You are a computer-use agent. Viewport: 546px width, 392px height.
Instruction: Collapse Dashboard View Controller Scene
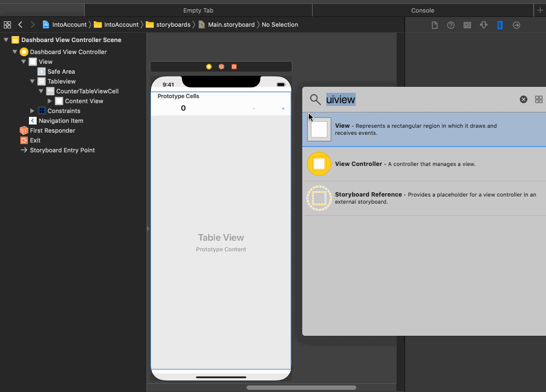5,39
